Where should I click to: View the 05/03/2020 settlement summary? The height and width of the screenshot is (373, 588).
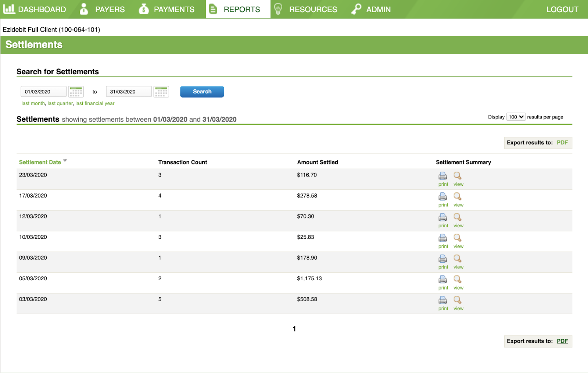pos(458,279)
